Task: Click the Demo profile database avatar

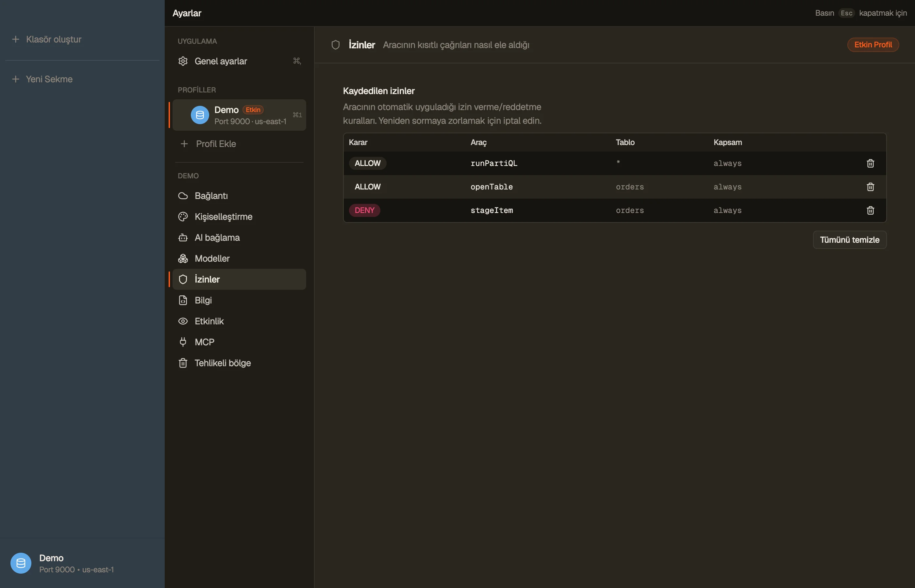Action: click(x=200, y=115)
